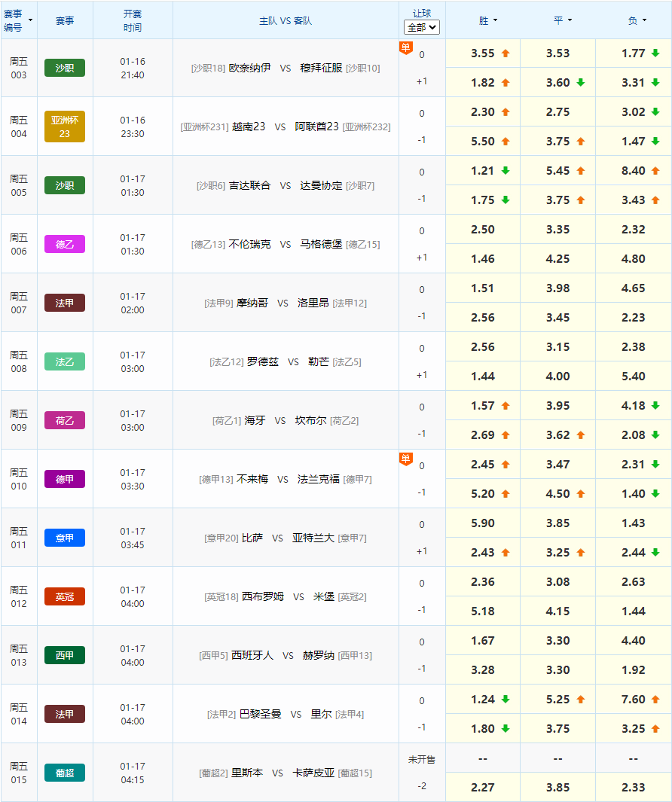Image resolution: width=672 pixels, height=802 pixels.
Task: Select the 意甲 league badge
Action: (65, 537)
